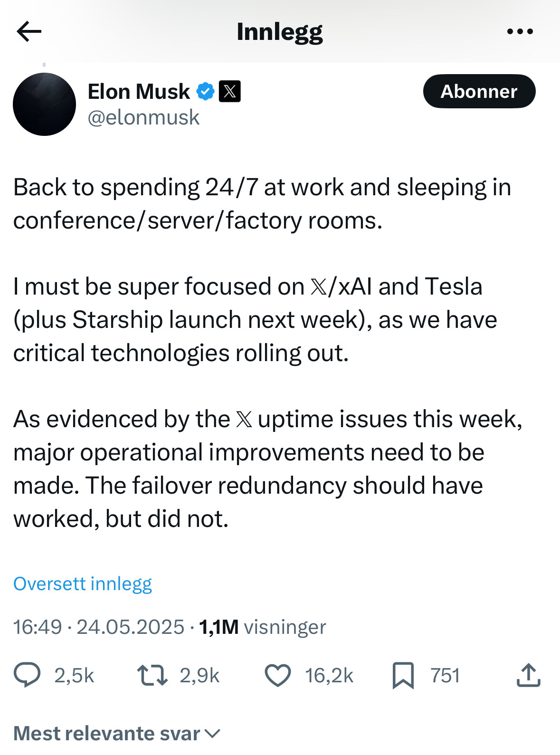Click the 16:49 · 24.05.2025 timestamp
The height and width of the screenshot is (755, 560).
click(99, 627)
